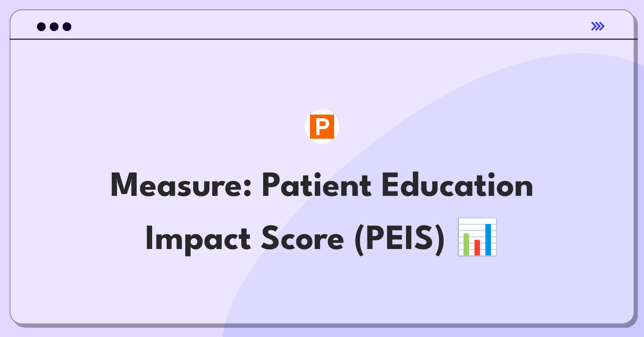
Task: Select the red bar in chart icon
Action: (x=477, y=247)
